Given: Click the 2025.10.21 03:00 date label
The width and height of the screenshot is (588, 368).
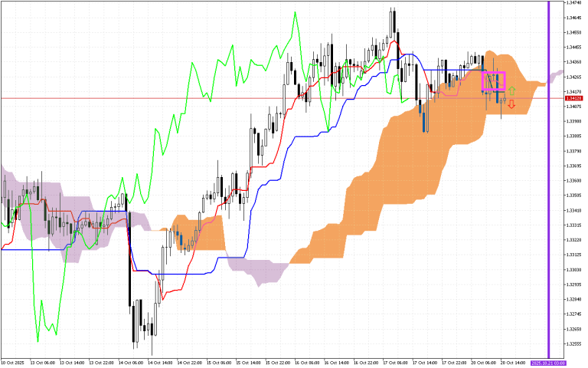Looking at the screenshot, I should coord(548,363).
